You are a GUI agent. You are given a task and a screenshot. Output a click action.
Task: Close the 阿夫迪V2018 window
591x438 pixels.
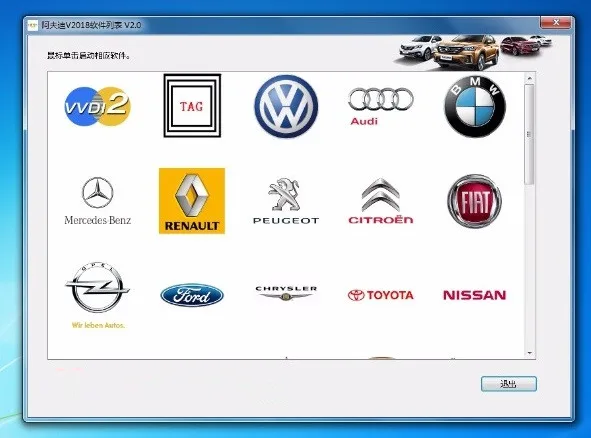pos(556,23)
